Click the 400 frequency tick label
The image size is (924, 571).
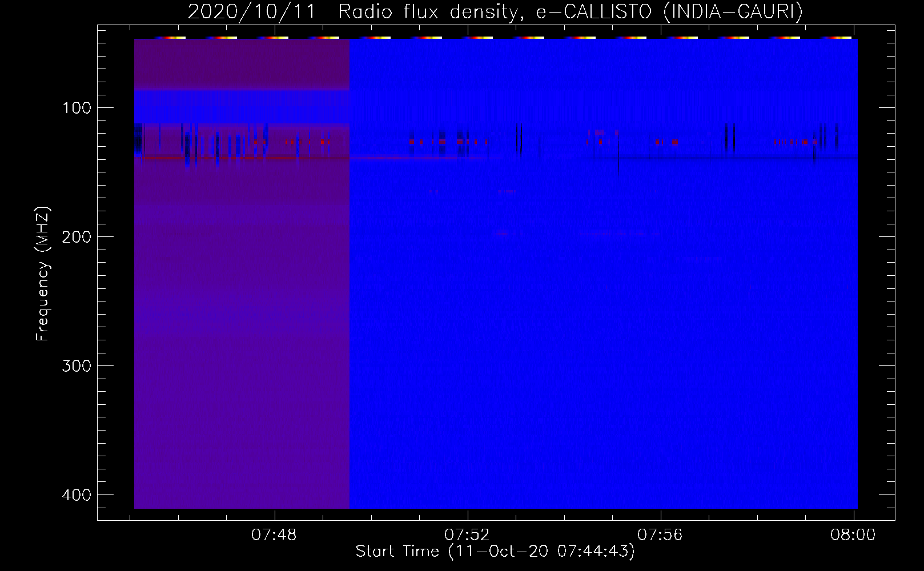tap(76, 494)
